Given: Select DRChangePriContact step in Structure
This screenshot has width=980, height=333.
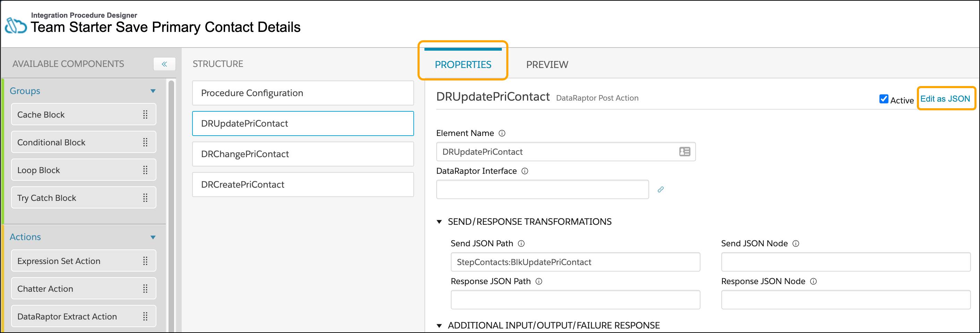Looking at the screenshot, I should pos(303,154).
